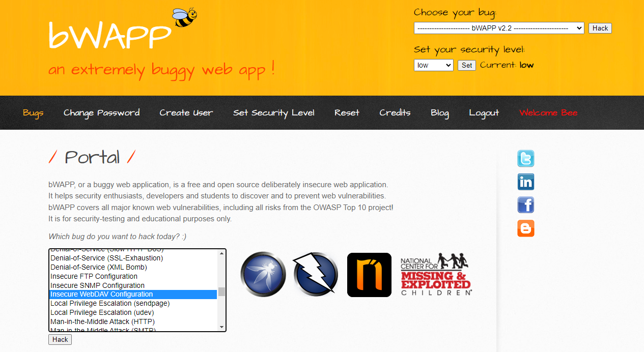Open the security level dropdown
This screenshot has height=352, width=644.
(x=433, y=65)
